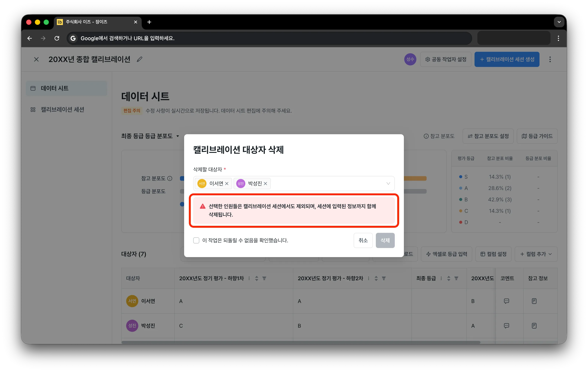Image resolution: width=588 pixels, height=372 pixels.
Task: Filter the 최종 등급 column
Action: 456,278
